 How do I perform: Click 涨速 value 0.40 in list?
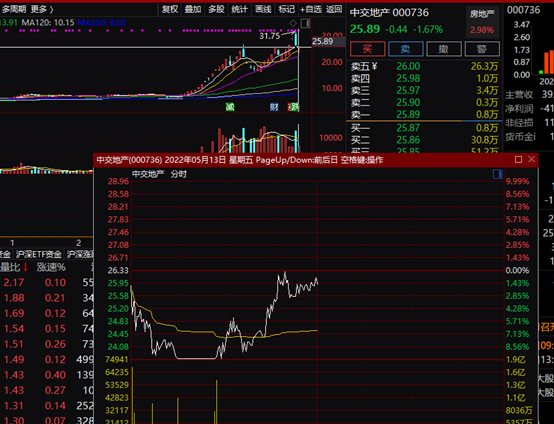[55, 375]
